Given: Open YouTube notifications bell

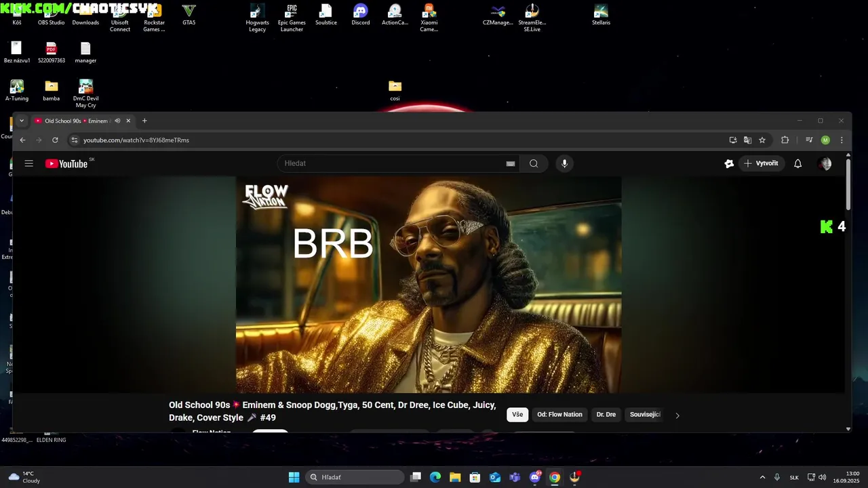Looking at the screenshot, I should click(x=798, y=163).
